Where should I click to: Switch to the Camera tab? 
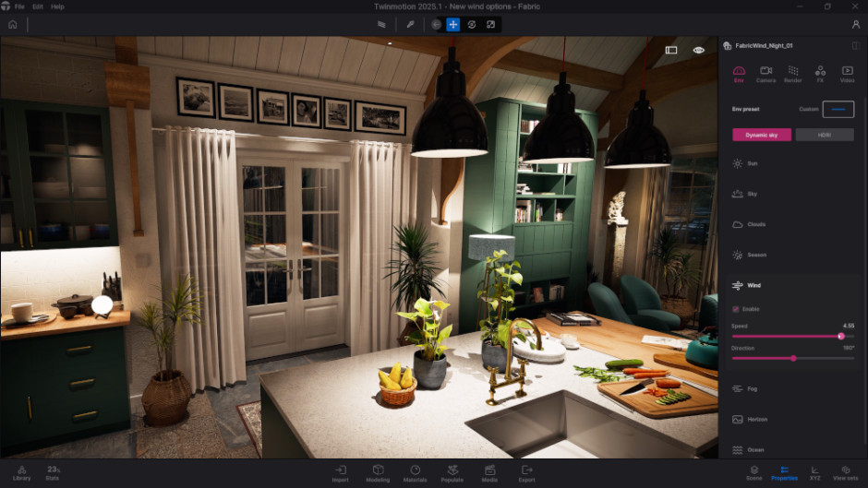point(766,74)
